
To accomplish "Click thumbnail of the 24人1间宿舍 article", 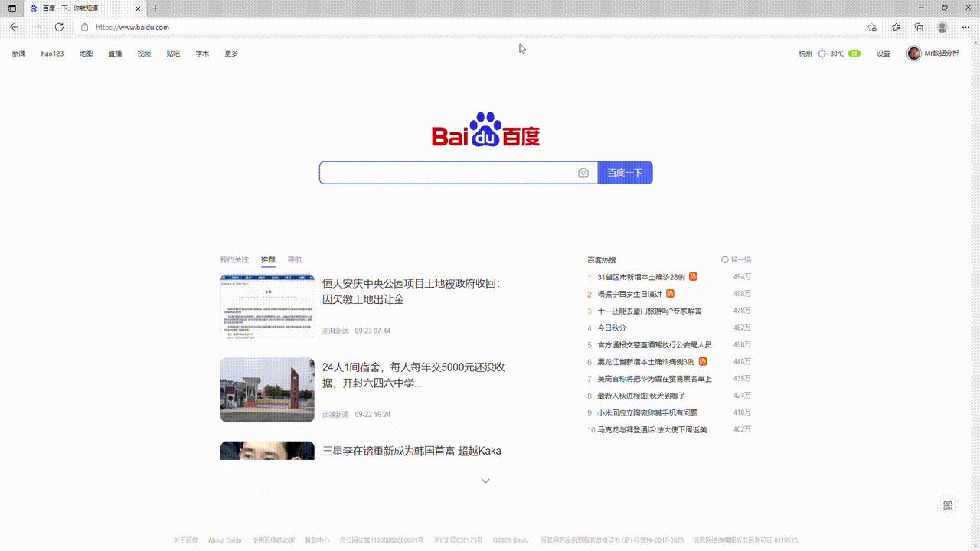I will click(x=267, y=390).
